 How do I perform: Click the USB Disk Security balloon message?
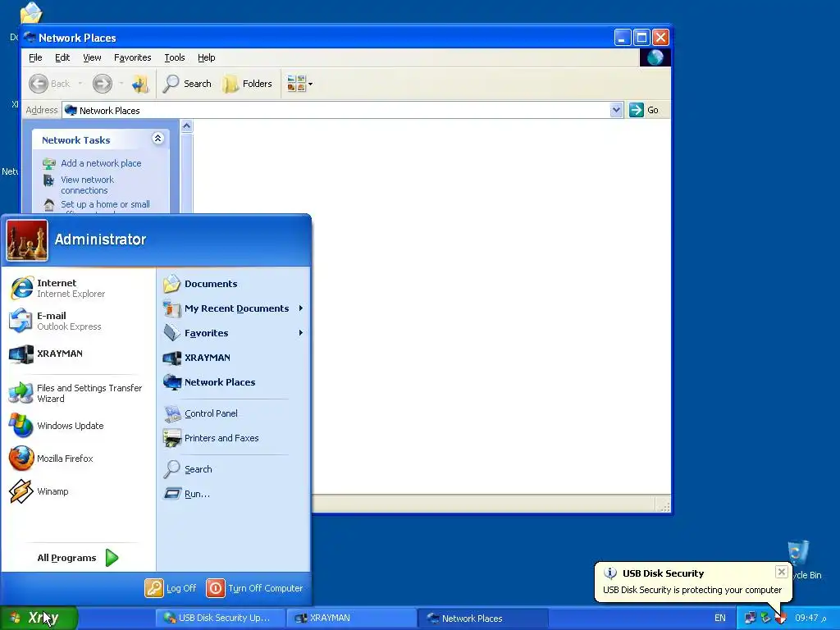[x=692, y=590]
